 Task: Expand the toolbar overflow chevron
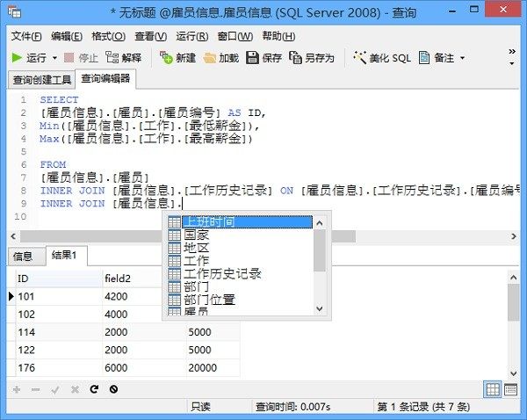tap(512, 57)
